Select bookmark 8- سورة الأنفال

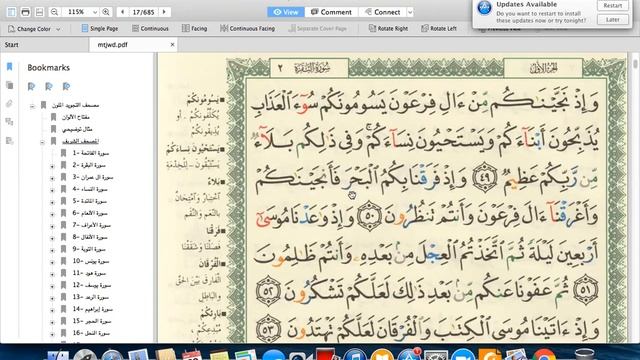(90, 237)
